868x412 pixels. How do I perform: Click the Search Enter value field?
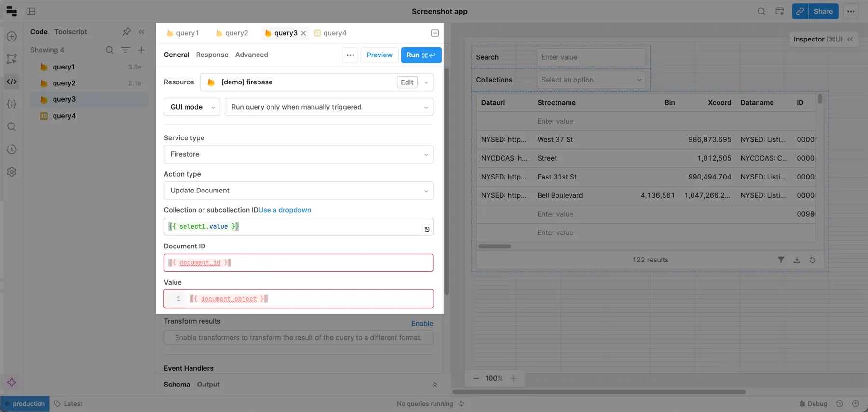[591, 57]
